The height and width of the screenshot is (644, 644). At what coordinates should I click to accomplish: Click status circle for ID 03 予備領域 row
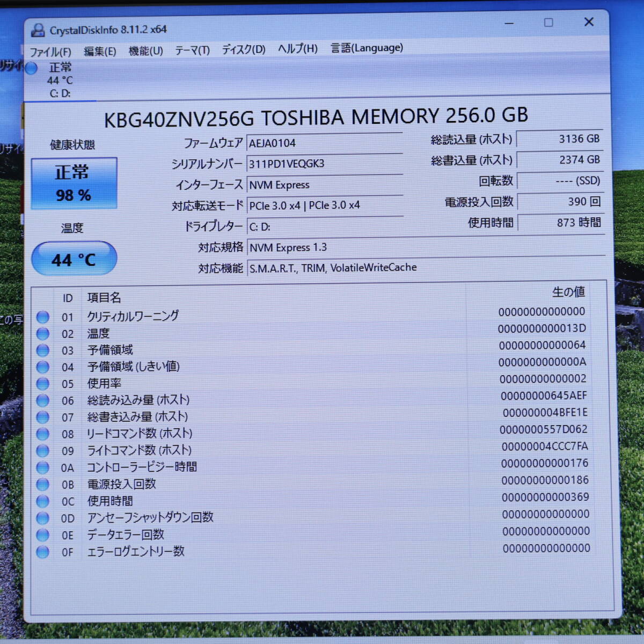43,350
